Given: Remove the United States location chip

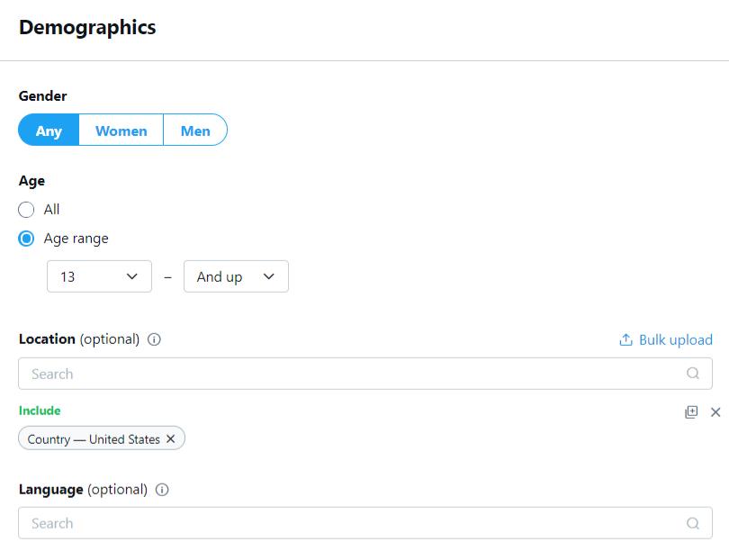Looking at the screenshot, I should pos(171,439).
